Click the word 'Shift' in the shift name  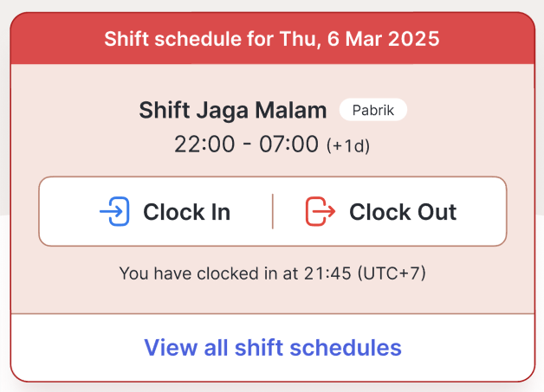pos(164,111)
